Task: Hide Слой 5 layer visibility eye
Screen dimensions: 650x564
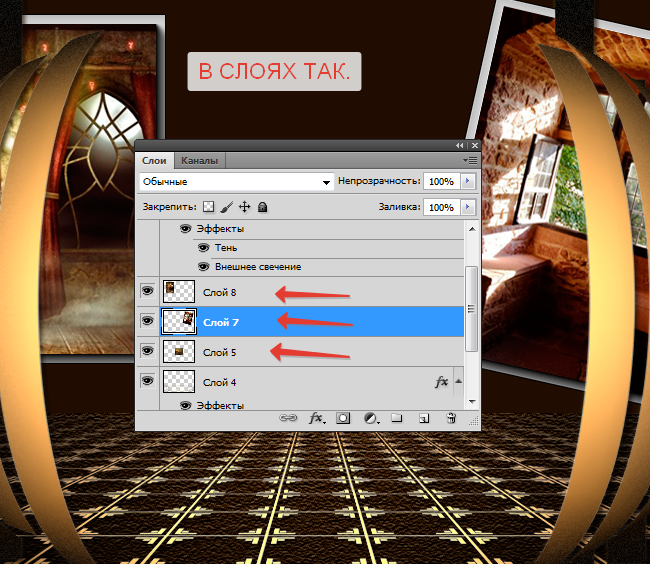Action: point(147,351)
